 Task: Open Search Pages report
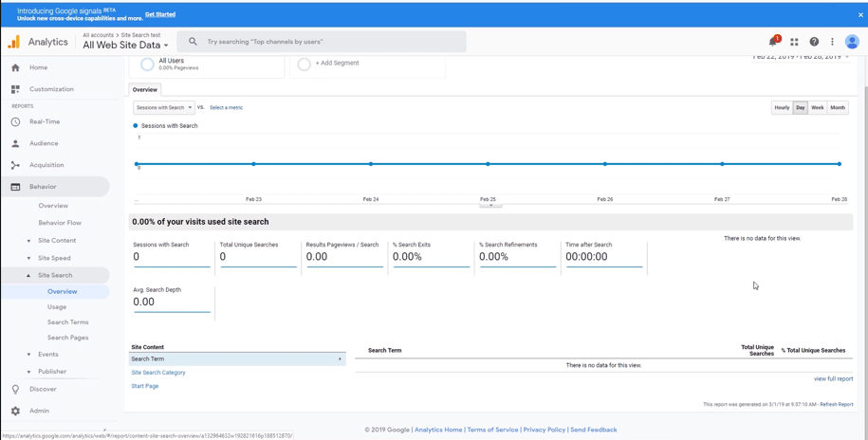[67, 338]
